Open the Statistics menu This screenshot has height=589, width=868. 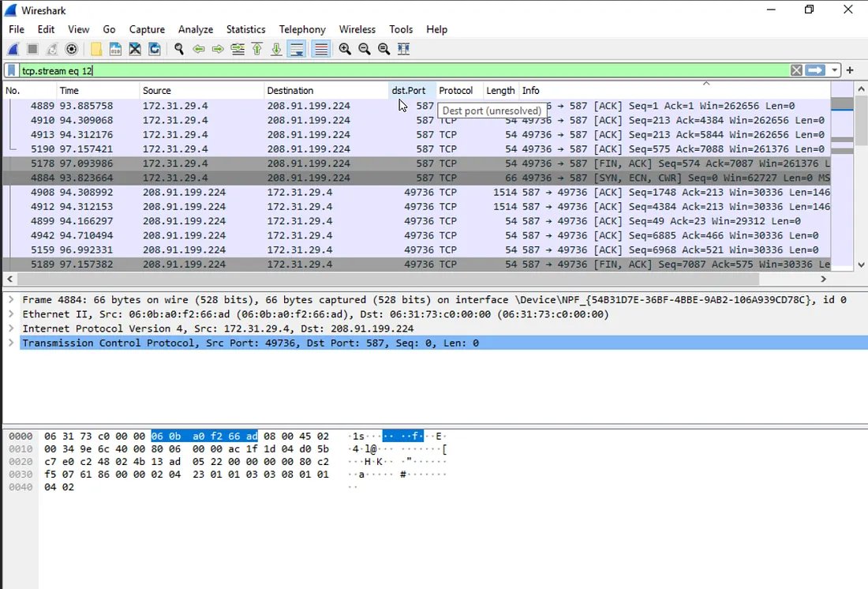tap(245, 29)
